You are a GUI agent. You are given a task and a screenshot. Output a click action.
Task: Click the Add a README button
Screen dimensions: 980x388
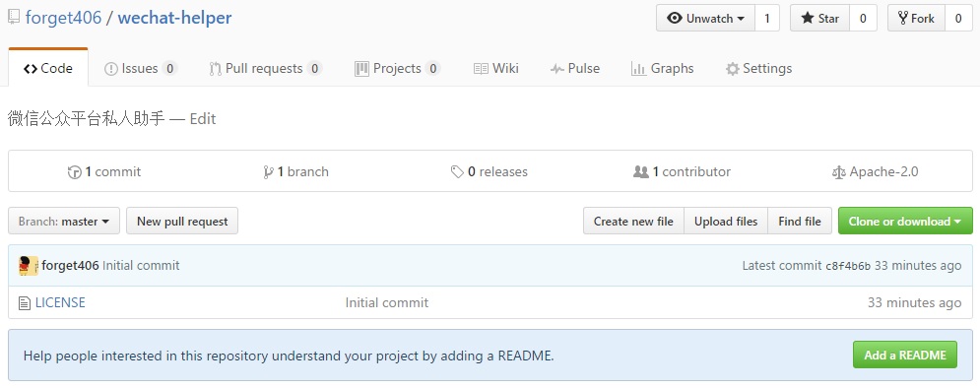[x=905, y=355]
